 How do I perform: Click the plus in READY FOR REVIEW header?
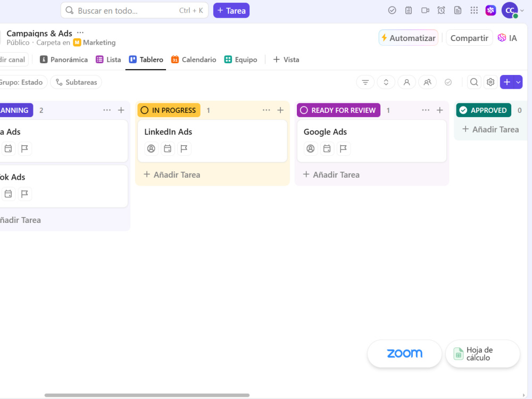point(440,110)
